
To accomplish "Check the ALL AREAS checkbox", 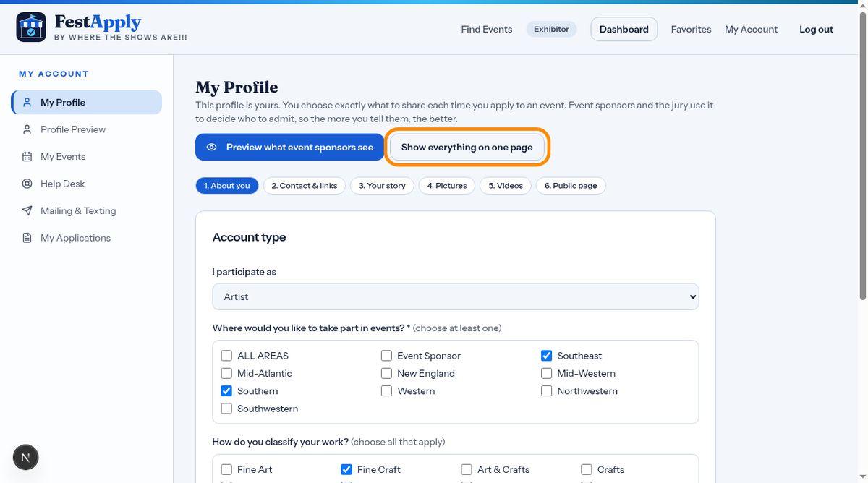I will click(x=226, y=356).
